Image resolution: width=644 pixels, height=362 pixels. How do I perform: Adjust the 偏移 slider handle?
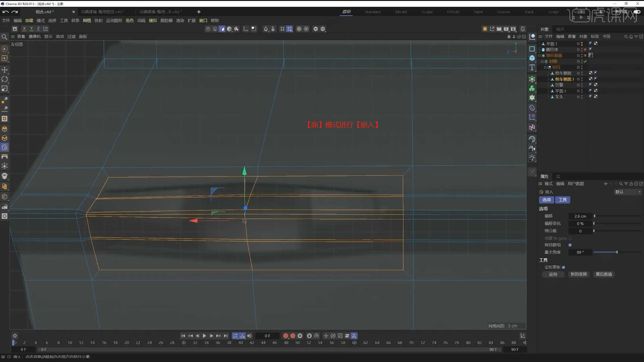pyautogui.click(x=595, y=216)
